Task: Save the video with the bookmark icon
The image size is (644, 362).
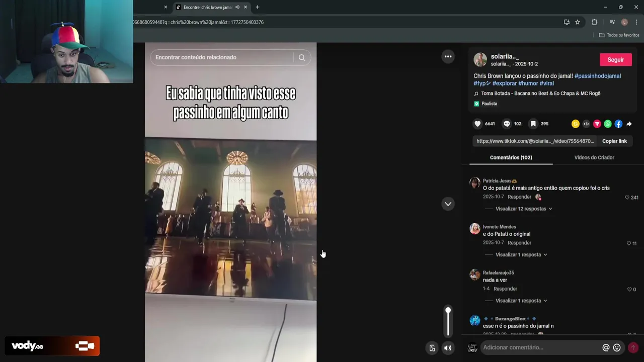Action: pyautogui.click(x=533, y=124)
